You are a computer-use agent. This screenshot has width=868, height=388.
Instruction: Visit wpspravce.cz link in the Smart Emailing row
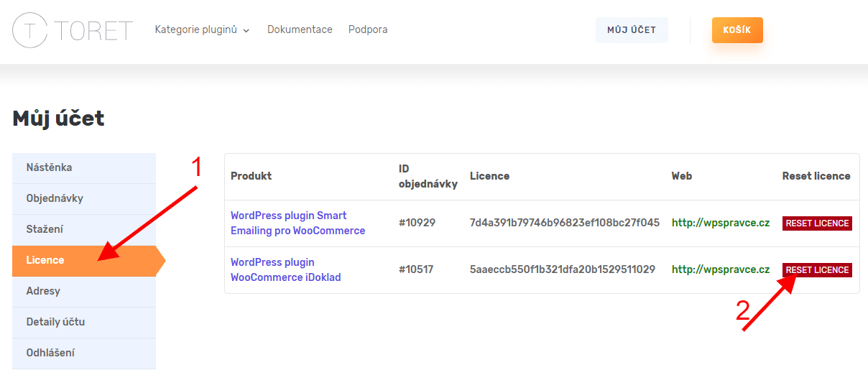(721, 223)
